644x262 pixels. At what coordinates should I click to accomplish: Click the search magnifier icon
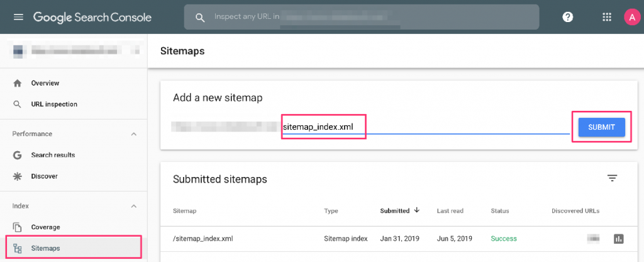200,17
